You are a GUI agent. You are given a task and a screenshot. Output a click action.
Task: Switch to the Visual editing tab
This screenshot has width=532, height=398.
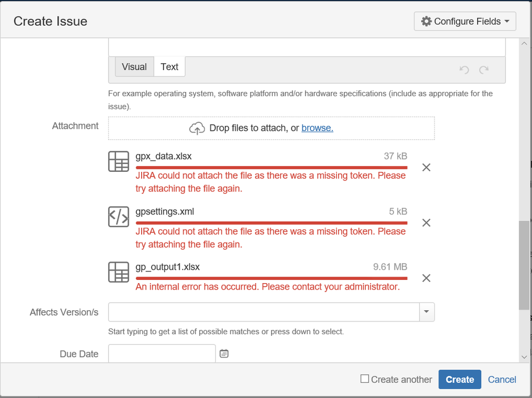pyautogui.click(x=134, y=67)
